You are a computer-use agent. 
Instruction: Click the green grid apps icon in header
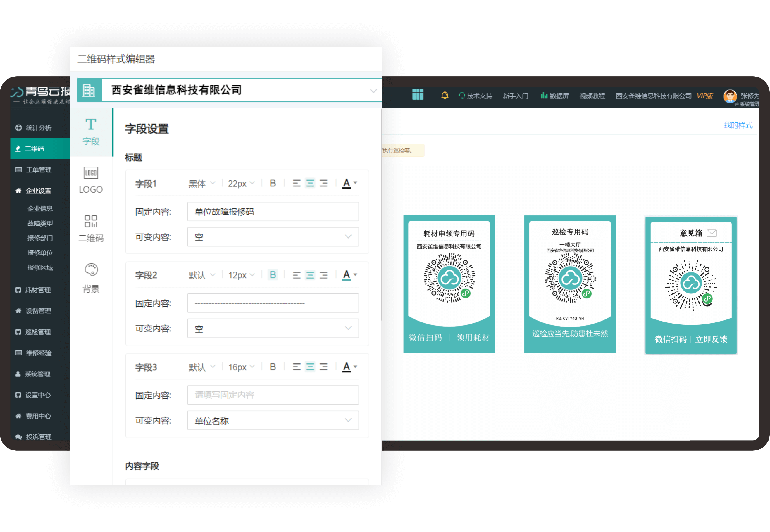tap(418, 95)
